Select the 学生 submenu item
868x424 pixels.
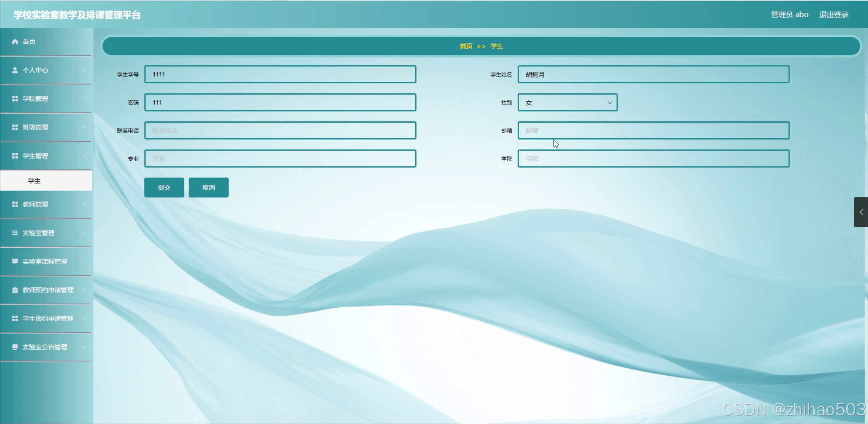click(34, 181)
